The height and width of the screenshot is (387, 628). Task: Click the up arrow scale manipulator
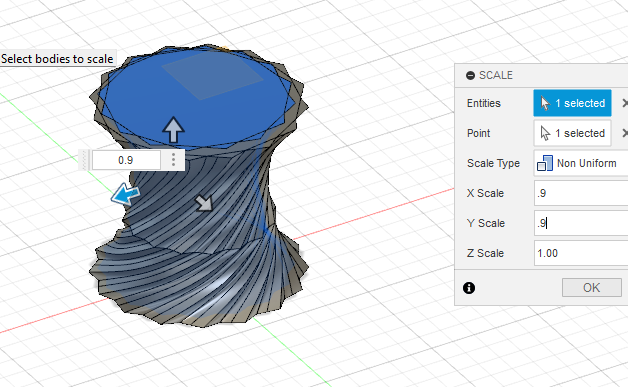173,130
